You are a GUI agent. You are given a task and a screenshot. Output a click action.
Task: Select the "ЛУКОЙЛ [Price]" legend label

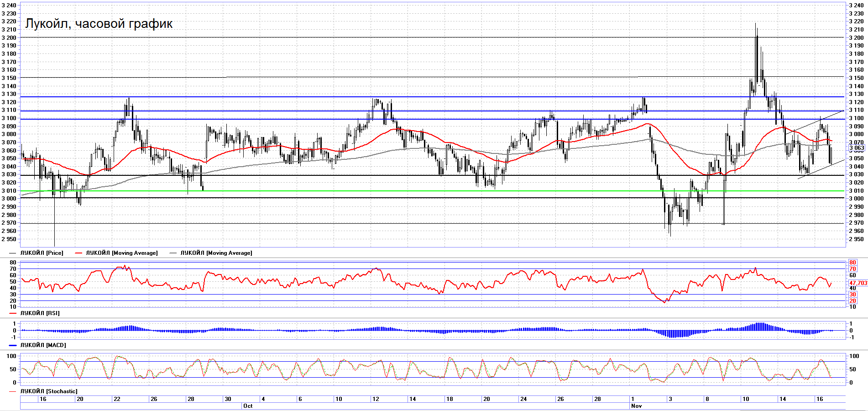tap(42, 253)
